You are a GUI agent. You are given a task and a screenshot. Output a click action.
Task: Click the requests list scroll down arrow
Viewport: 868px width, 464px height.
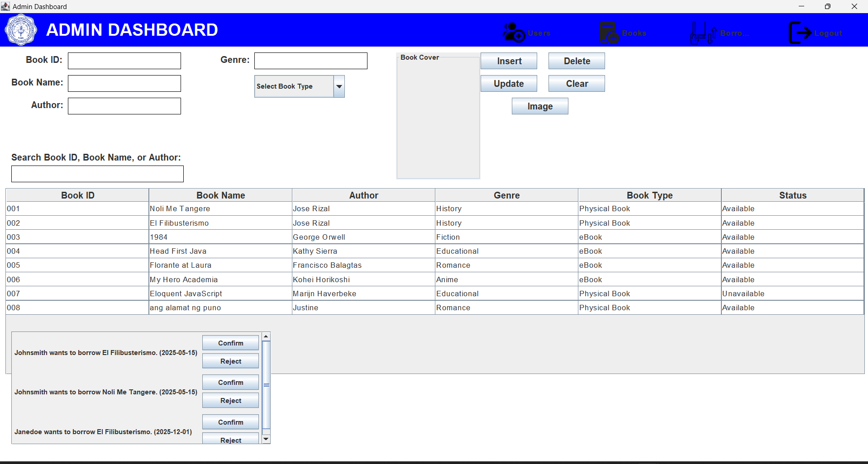pyautogui.click(x=266, y=439)
